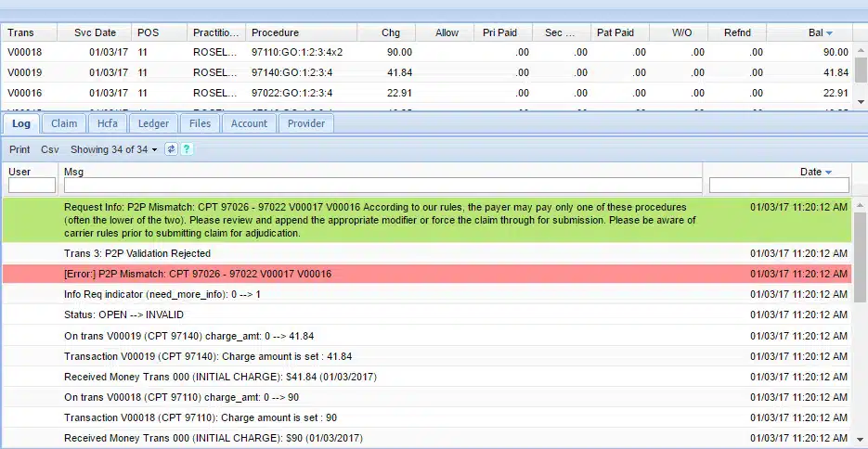868x449 pixels.
Task: Click the Print button
Action: 19,149
